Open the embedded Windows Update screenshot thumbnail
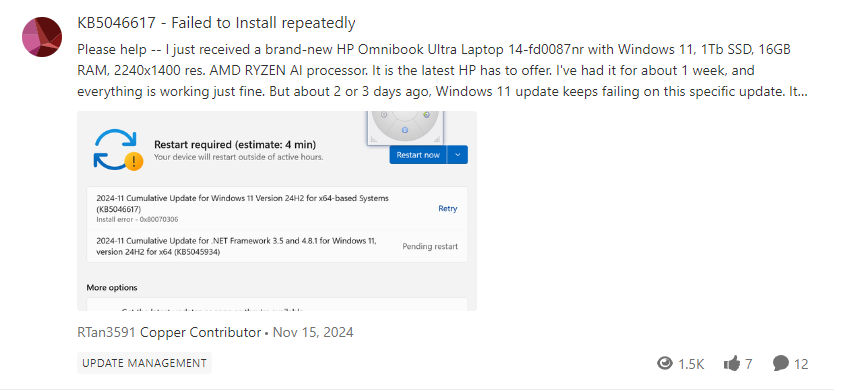 [277, 211]
